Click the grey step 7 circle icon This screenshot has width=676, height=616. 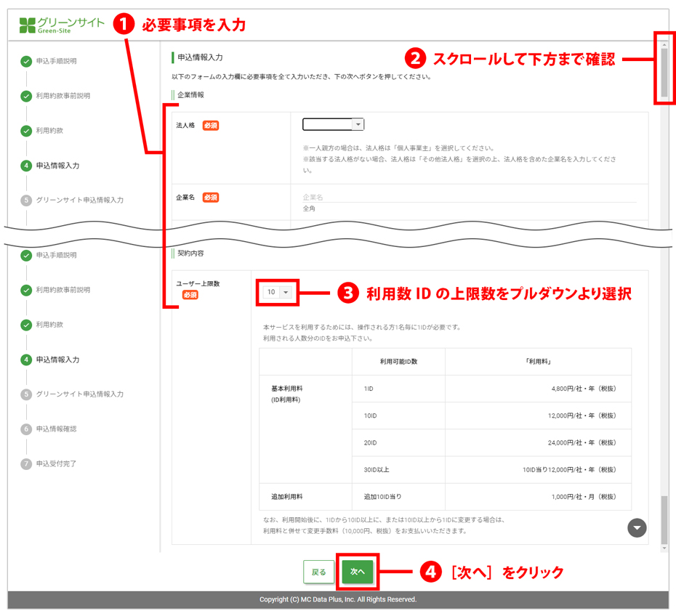26,463
